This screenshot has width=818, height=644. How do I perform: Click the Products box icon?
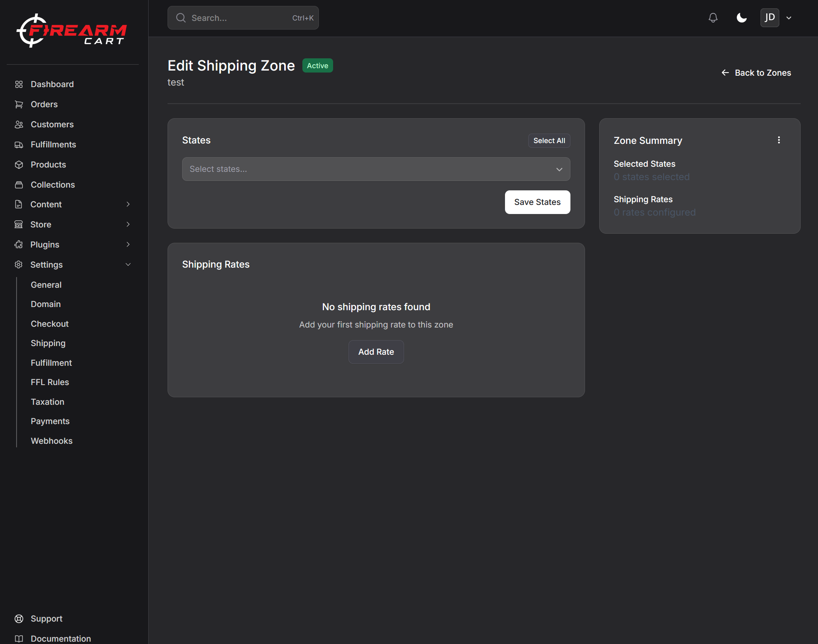click(19, 165)
